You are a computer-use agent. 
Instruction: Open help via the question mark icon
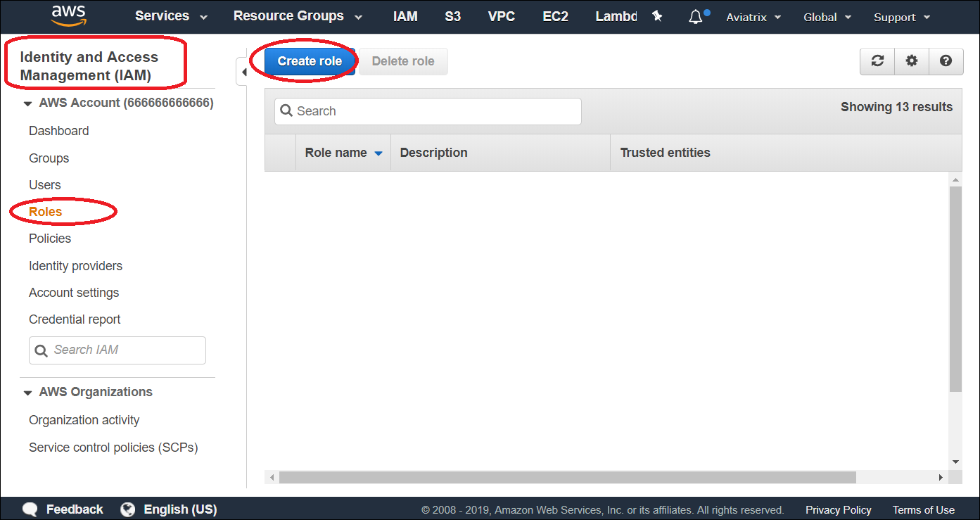pyautogui.click(x=946, y=61)
